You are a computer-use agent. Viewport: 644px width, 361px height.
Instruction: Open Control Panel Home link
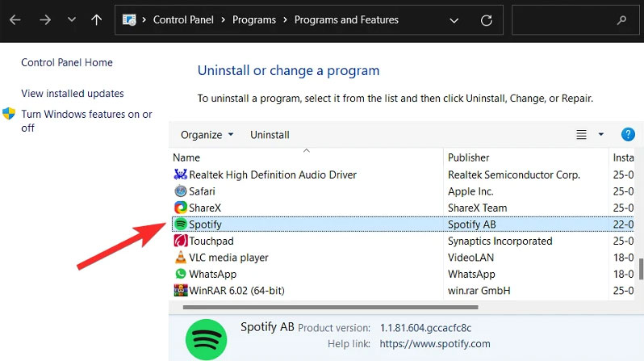tap(67, 62)
